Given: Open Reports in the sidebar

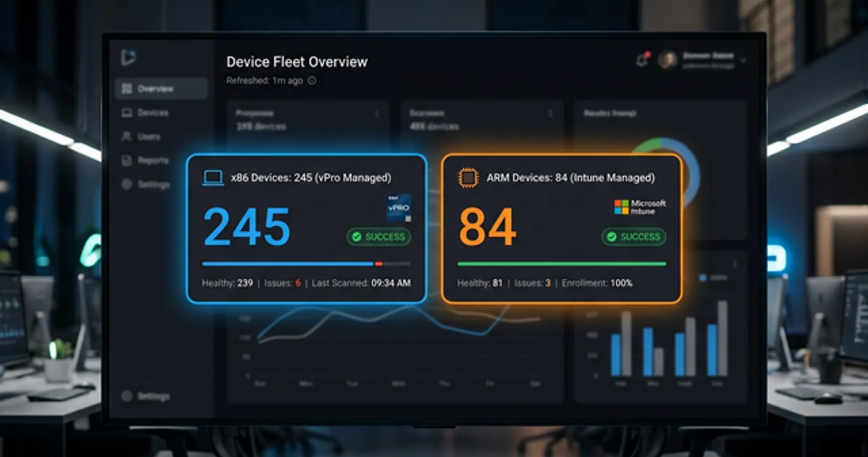Looking at the screenshot, I should tap(152, 160).
